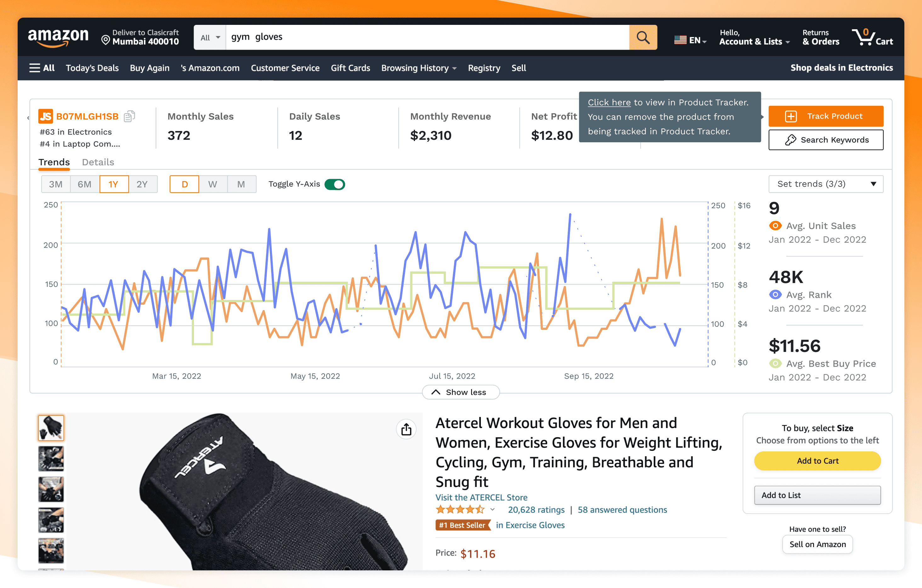The image size is (922, 588).
Task: Select the second product thumbnail
Action: 51,459
